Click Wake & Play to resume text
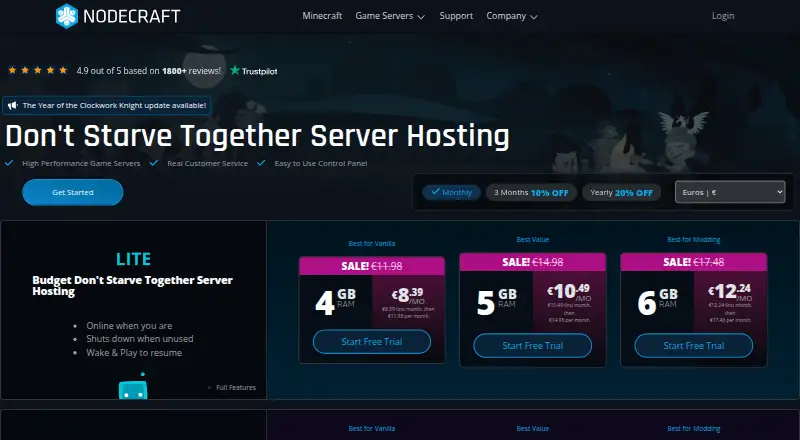 134,353
